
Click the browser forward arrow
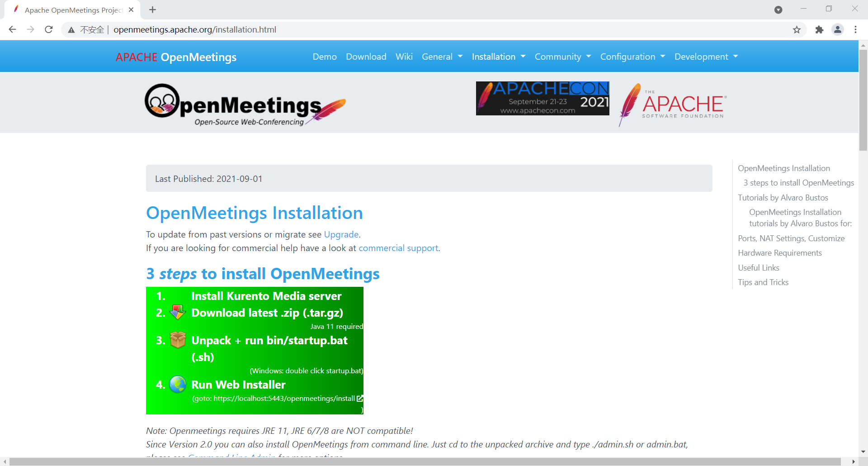(30, 29)
